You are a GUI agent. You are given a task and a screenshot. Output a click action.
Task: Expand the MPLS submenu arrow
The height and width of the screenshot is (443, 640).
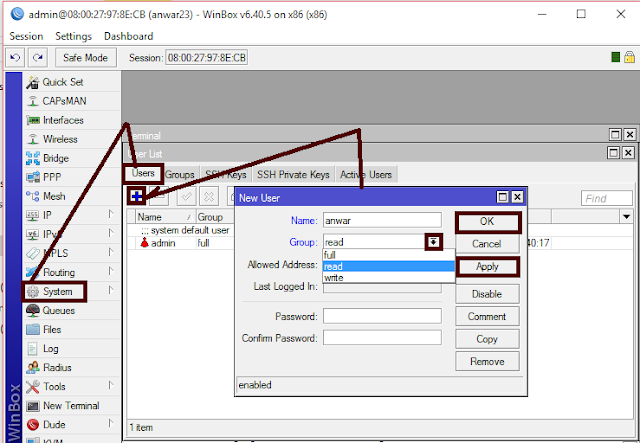pyautogui.click(x=111, y=252)
